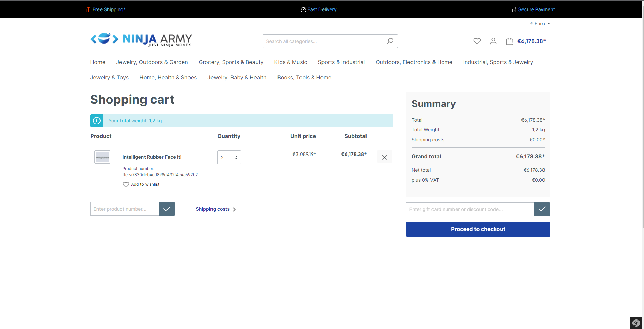Select the product number ffeea7830deb4ed898d432f4c4a692b2
Viewport: 644px width, 329px height.
point(160,175)
